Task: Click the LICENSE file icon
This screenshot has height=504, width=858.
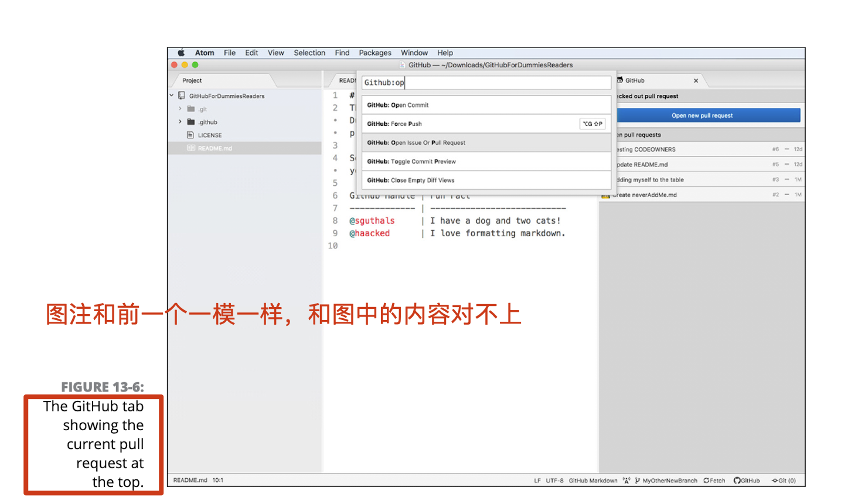Action: (190, 135)
